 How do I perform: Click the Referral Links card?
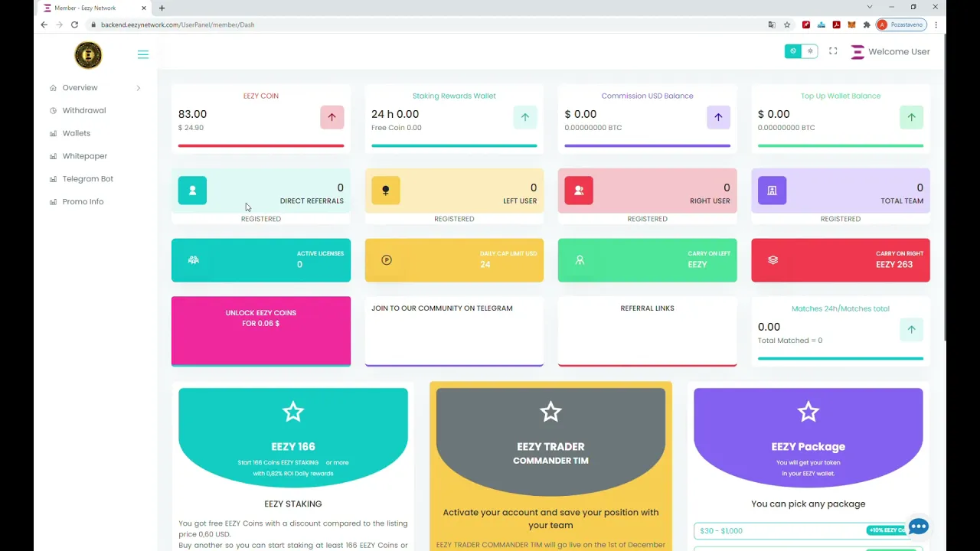(x=647, y=331)
